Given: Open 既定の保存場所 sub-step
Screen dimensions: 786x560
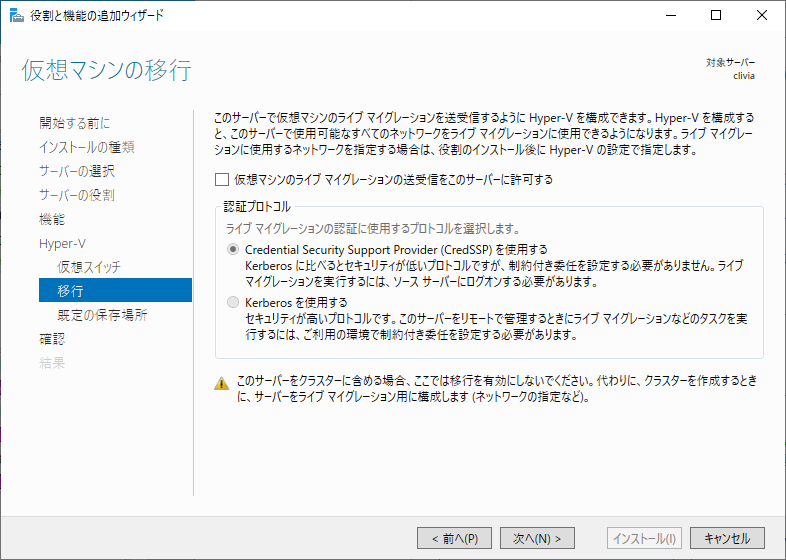Looking at the screenshot, I should [x=102, y=315].
